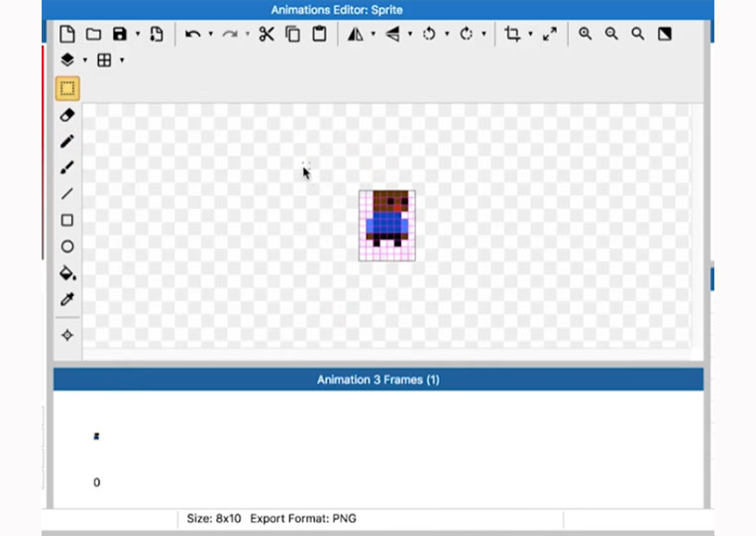This screenshot has width=756, height=536.
Task: Rotate the sprite clockwise
Action: pos(466,35)
